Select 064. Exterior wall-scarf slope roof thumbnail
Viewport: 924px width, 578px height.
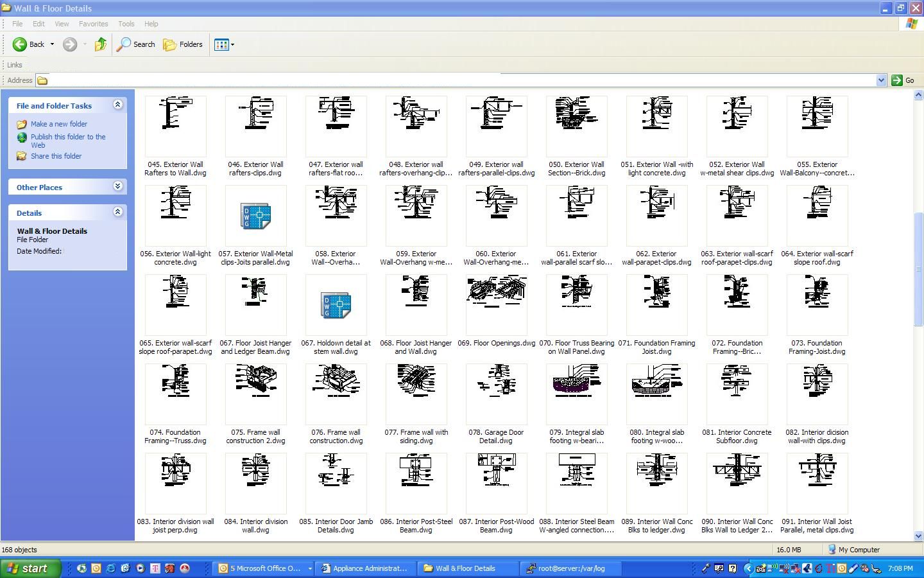(x=817, y=216)
